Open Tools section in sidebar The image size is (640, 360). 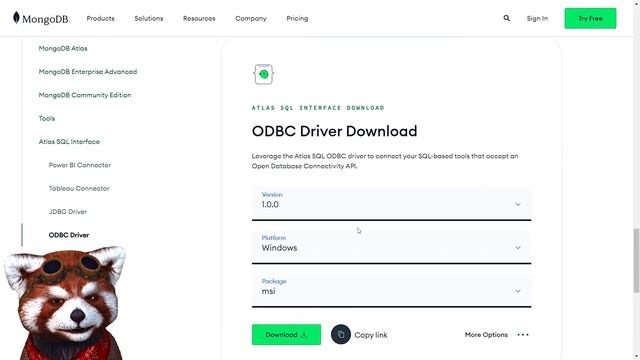coord(47,118)
